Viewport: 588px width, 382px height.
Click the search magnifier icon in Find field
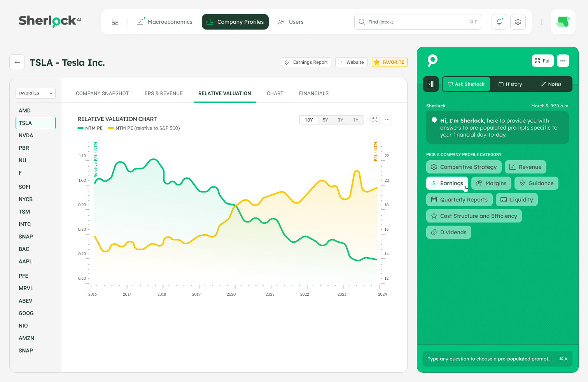tap(362, 22)
